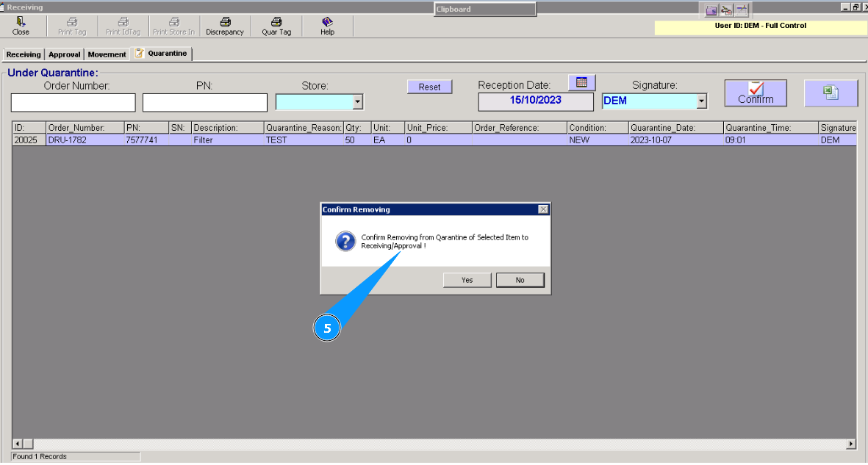
Task: Open the Store dropdown
Action: [358, 101]
